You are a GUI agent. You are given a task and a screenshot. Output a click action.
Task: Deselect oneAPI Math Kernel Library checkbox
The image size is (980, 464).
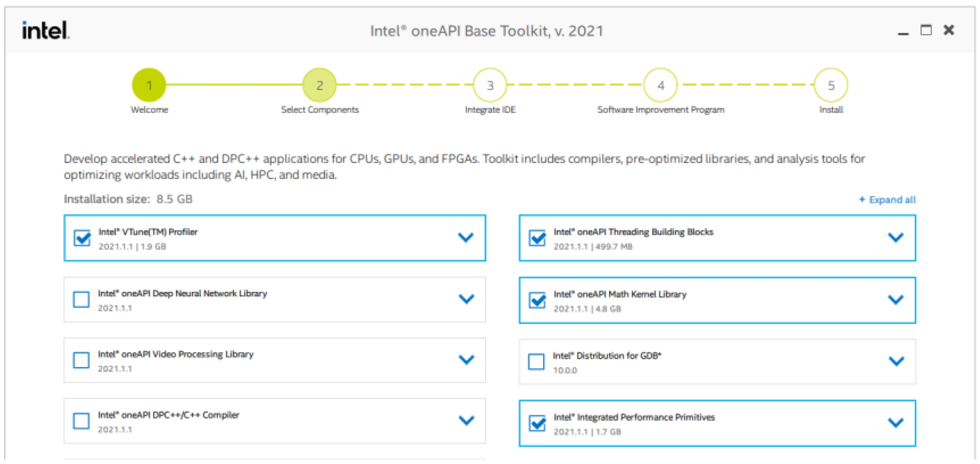tap(537, 300)
